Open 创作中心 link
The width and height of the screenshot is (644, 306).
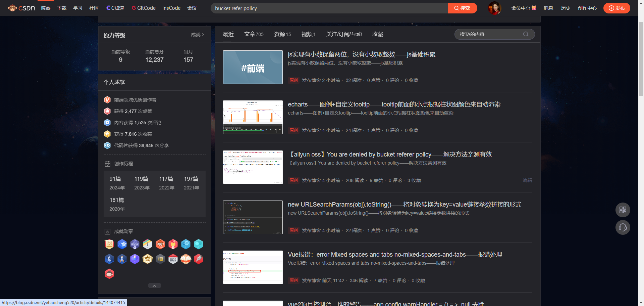pyautogui.click(x=587, y=8)
